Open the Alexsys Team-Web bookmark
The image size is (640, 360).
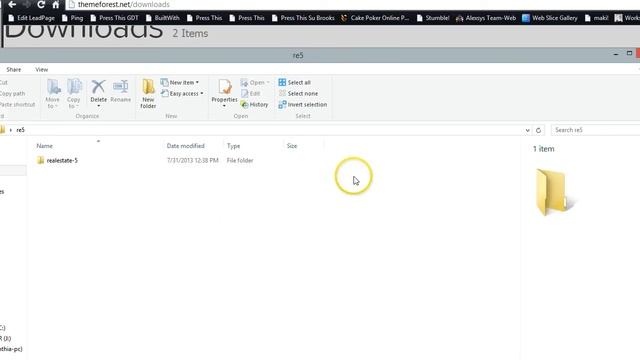[486, 18]
